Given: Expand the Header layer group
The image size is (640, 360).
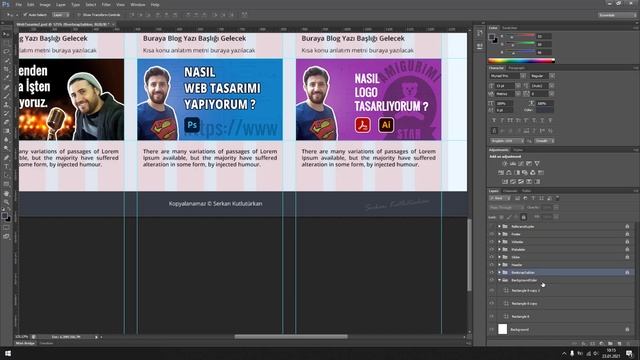Looking at the screenshot, I should [499, 264].
